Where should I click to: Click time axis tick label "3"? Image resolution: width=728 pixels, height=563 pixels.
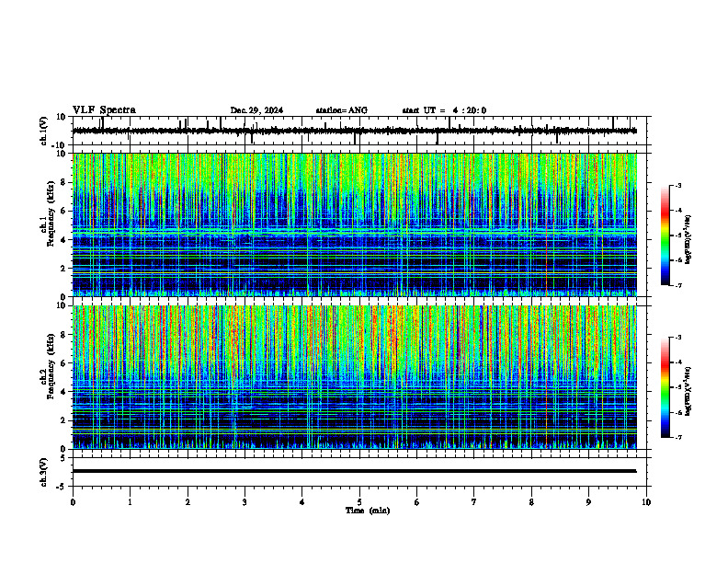tap(245, 502)
